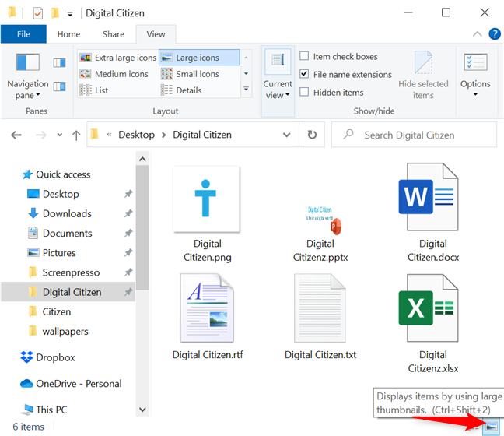The image size is (504, 436).
Task: Select Extra large icons layout
Action: coord(118,58)
